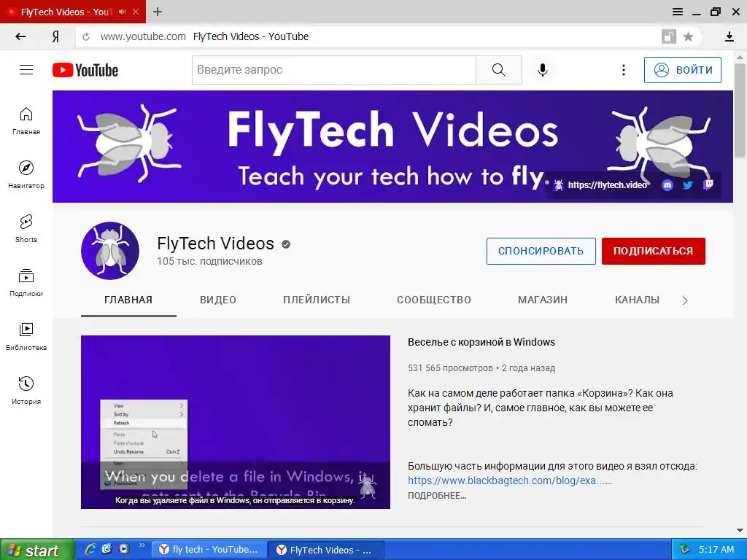747x560 pixels.
Task: Click ВОЙТИ sign-in button
Action: click(683, 70)
